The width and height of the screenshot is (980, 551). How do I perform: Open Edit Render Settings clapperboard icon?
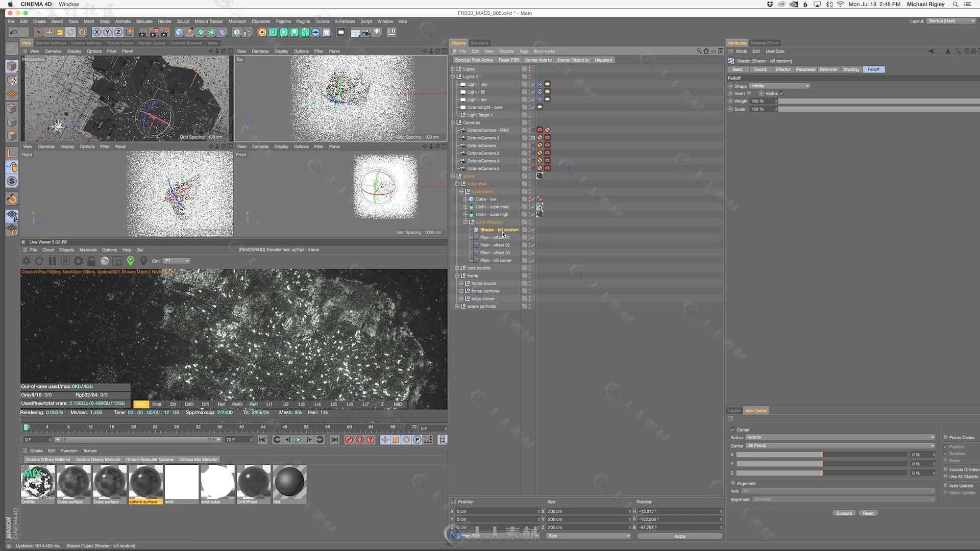(x=165, y=32)
